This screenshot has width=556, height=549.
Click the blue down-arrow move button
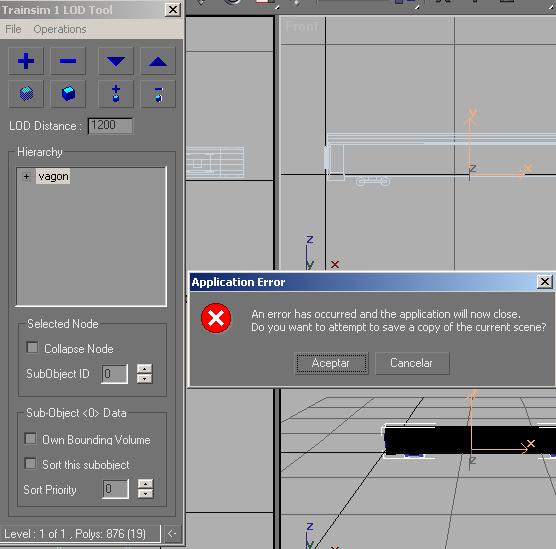tap(116, 61)
